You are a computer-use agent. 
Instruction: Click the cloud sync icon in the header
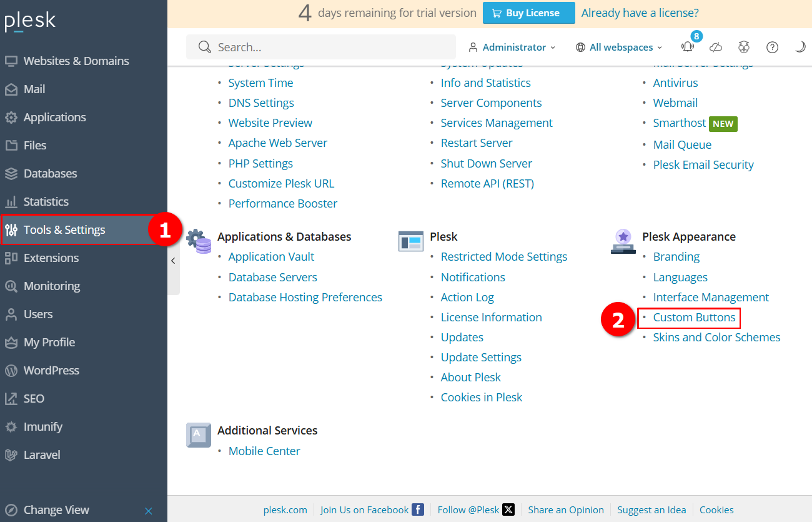tap(716, 47)
